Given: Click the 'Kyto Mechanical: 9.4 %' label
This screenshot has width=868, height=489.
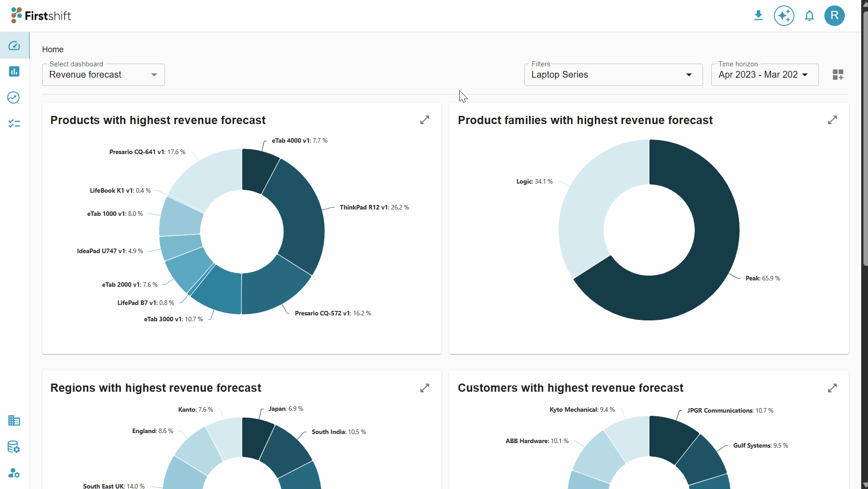Looking at the screenshot, I should (x=582, y=409).
